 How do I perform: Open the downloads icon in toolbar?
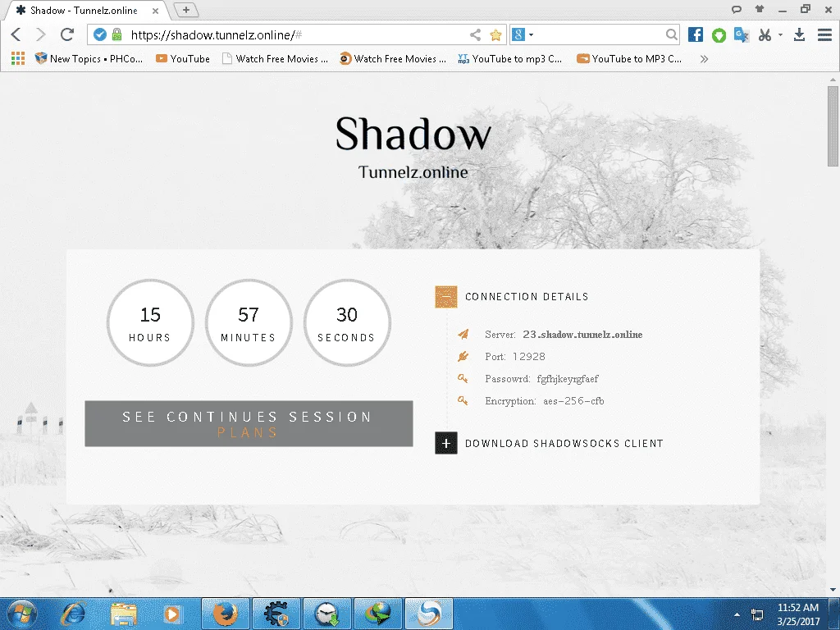pos(799,34)
